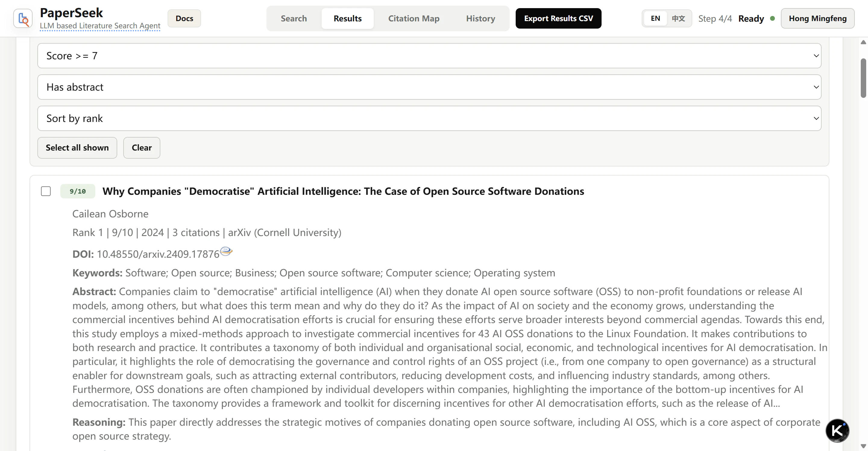Open the Docs button
Screen dimensions: 868x451
pos(184,18)
